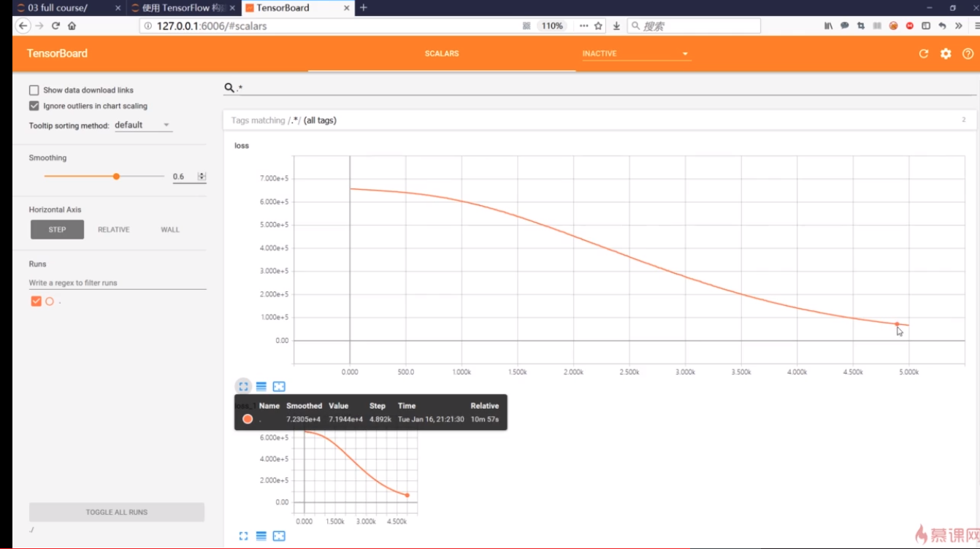
Task: Toggle y-axis log scale on the loss chart
Action: click(x=261, y=386)
